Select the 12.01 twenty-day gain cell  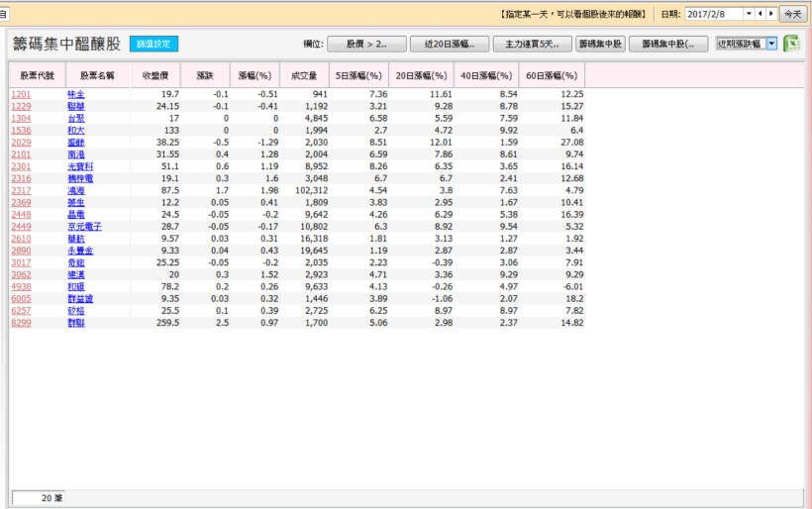(441, 143)
